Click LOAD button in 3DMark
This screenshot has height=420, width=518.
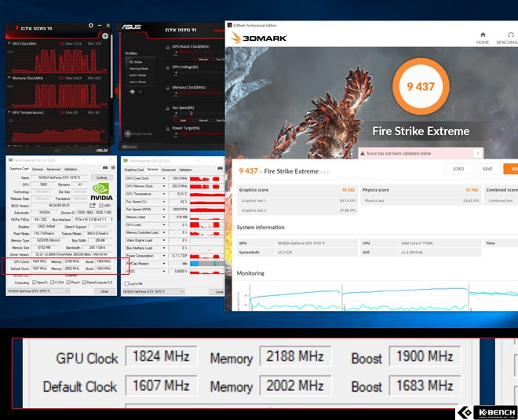(458, 169)
